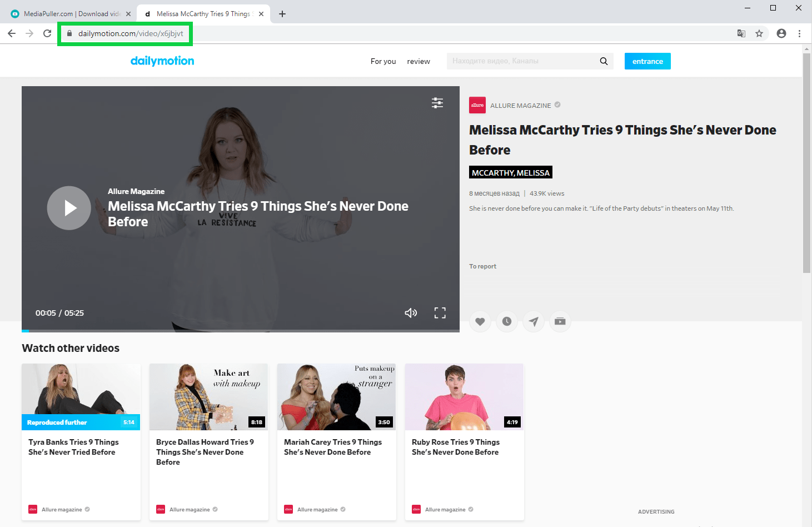This screenshot has width=812, height=527.
Task: Click the search magnifier icon
Action: [604, 61]
